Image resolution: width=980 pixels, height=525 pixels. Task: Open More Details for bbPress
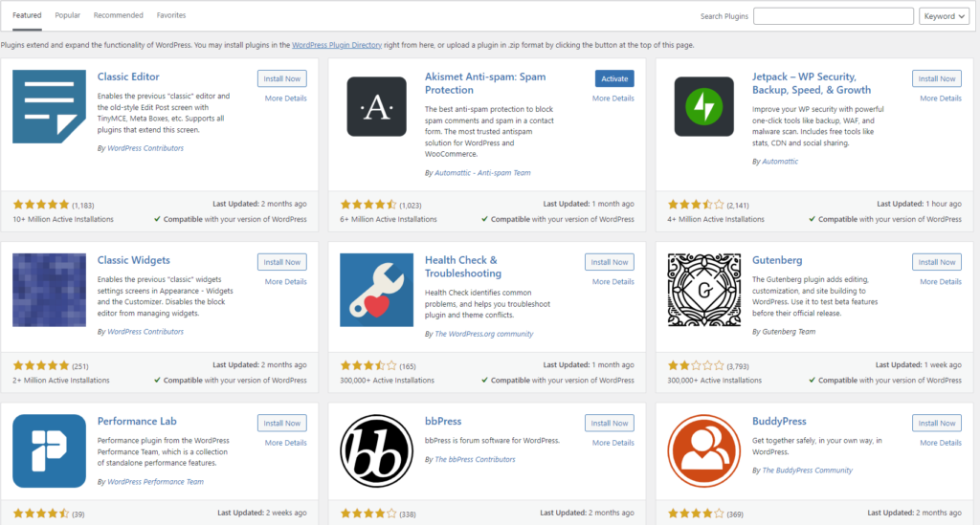tap(613, 443)
